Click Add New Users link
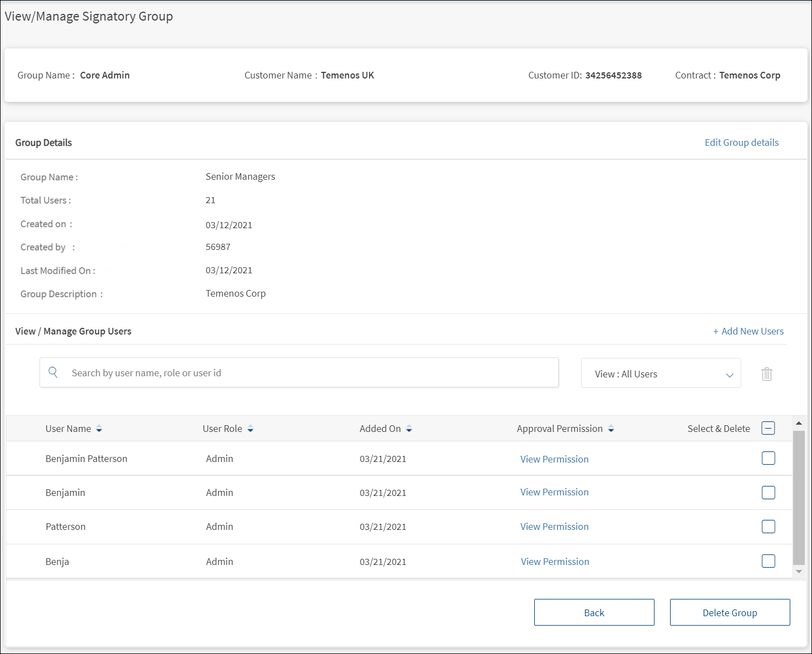This screenshot has height=654, width=812. 748,331
